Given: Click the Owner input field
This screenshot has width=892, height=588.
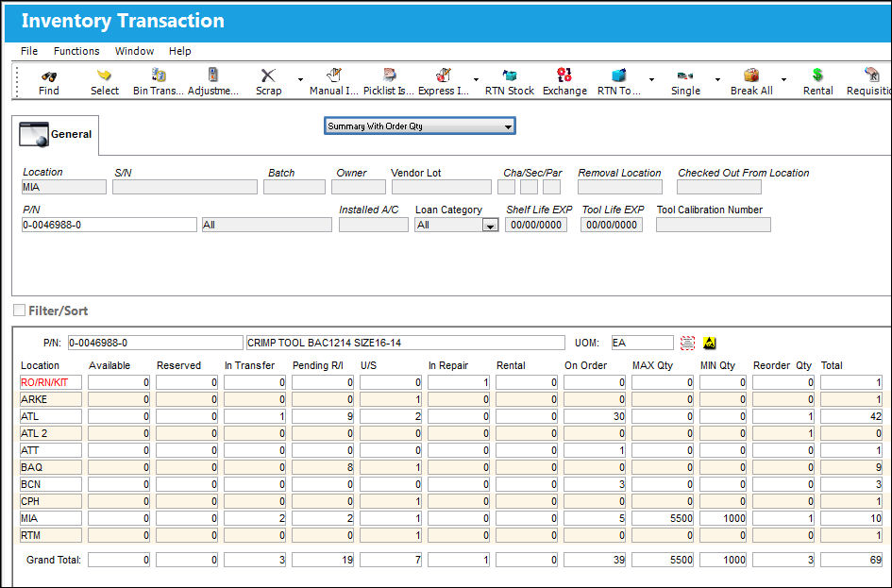Looking at the screenshot, I should (359, 187).
